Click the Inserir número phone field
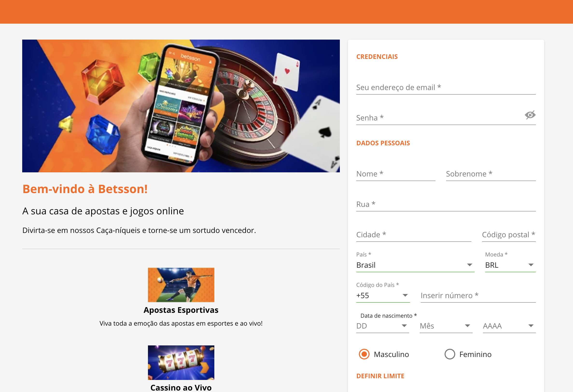Screen dimensions: 573x392 pyautogui.click(x=478, y=295)
